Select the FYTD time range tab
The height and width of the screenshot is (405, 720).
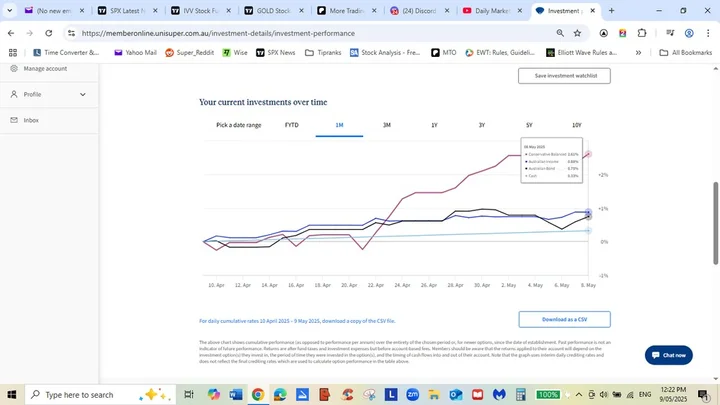point(291,125)
